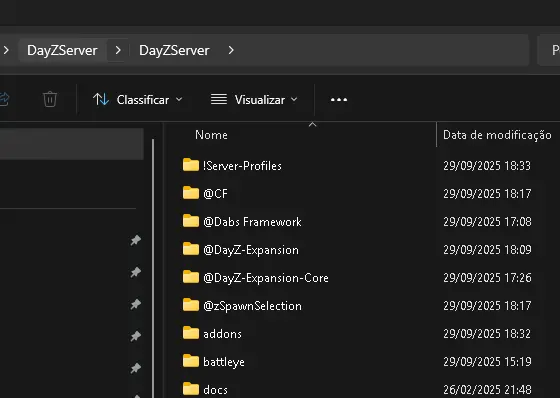Screen dimensions: 560x398
Task: Click date 29/09/2025 18:09 of @DayZ-Expansion
Action: coord(487,250)
